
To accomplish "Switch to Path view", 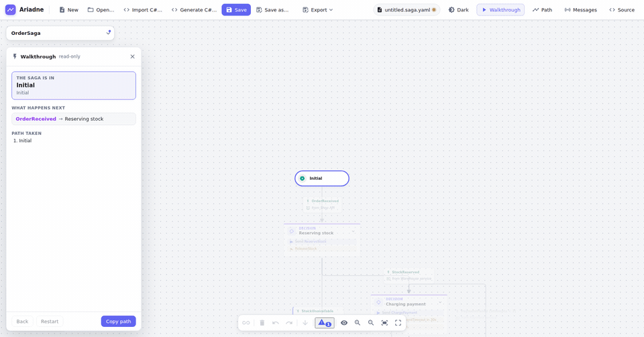I will (x=542, y=10).
